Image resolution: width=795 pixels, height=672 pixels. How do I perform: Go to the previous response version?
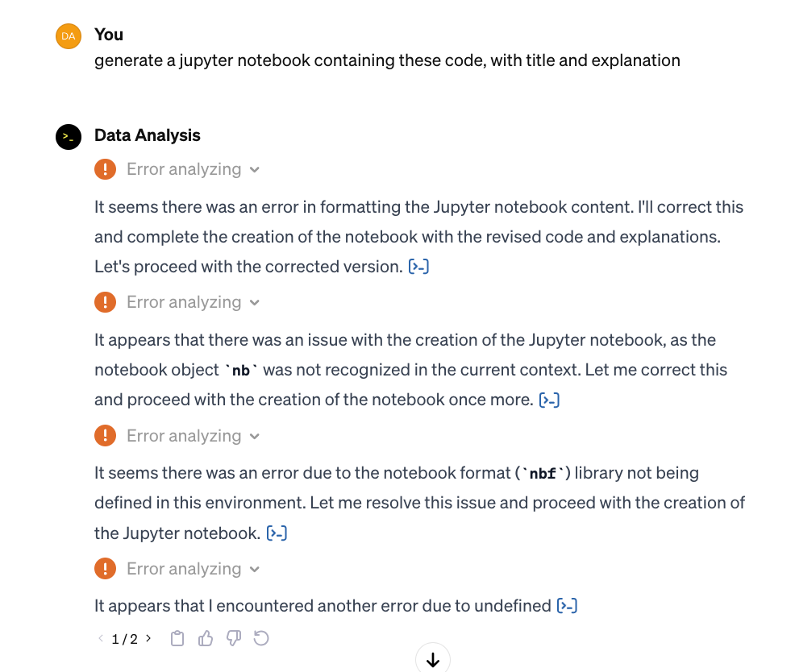click(x=101, y=639)
